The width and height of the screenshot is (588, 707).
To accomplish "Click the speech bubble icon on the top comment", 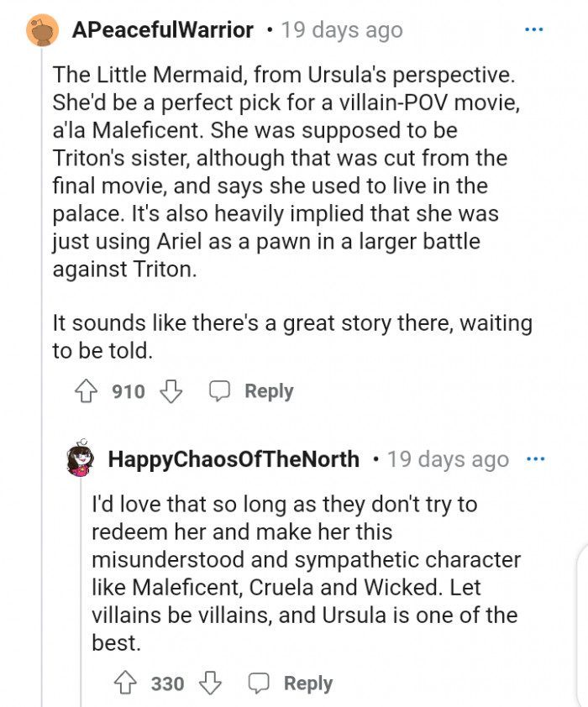I will coord(221,390).
